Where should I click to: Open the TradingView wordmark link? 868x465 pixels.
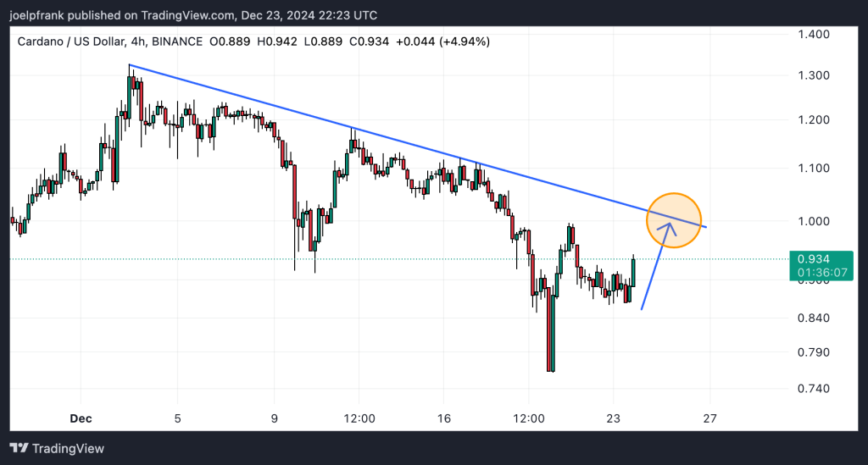pyautogui.click(x=69, y=448)
